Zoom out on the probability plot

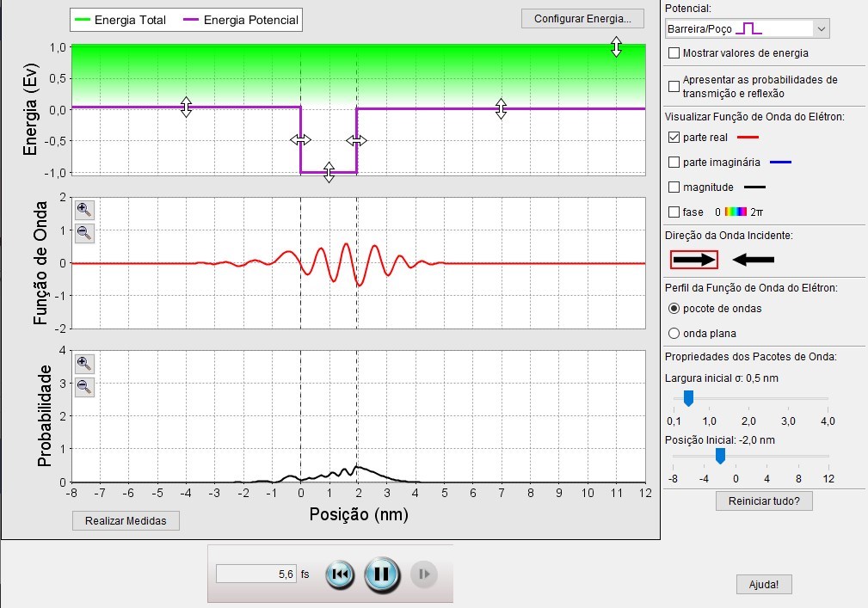point(84,387)
